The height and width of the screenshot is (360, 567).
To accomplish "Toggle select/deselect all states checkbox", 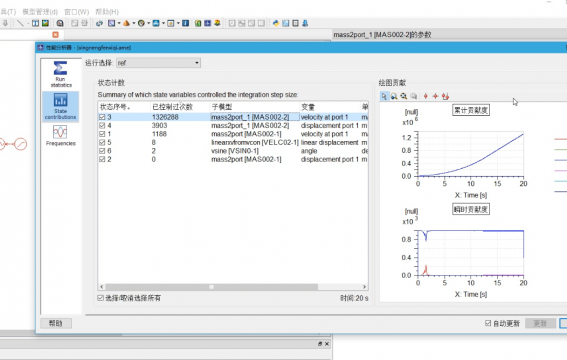I will click(101, 298).
